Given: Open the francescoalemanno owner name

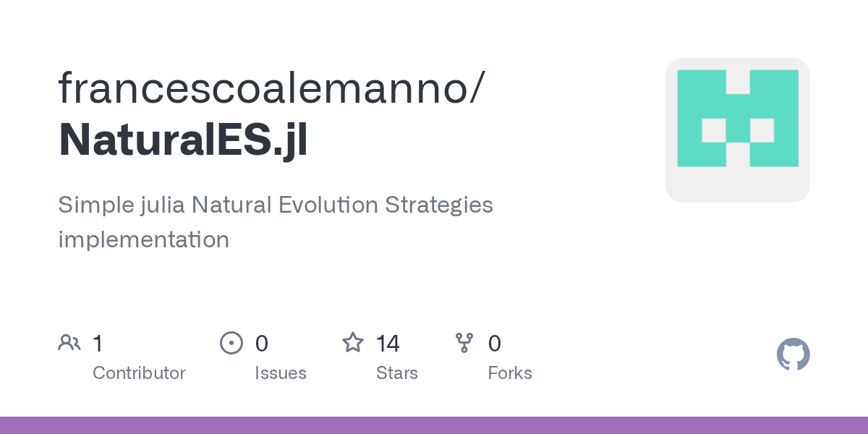Looking at the screenshot, I should point(266,87).
